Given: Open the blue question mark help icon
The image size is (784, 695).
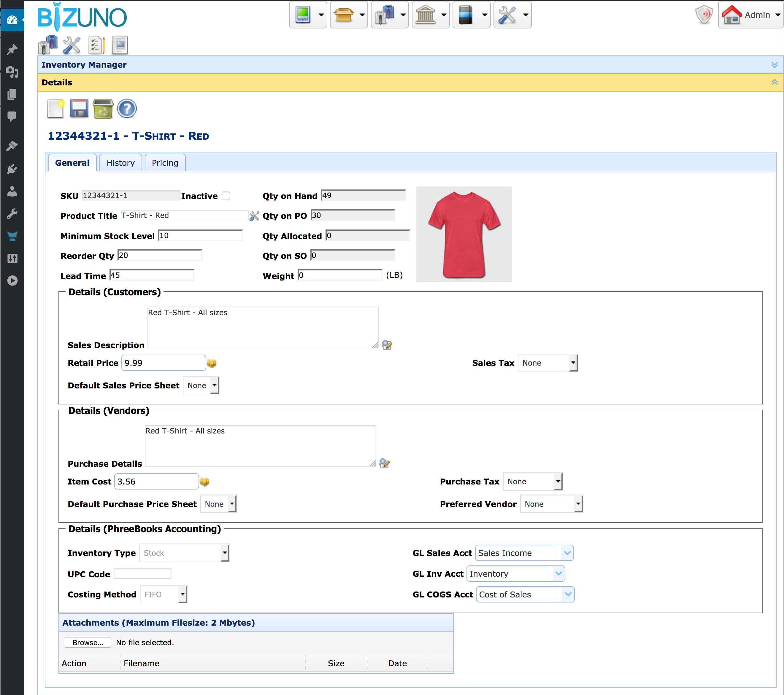Looking at the screenshot, I should click(x=127, y=109).
